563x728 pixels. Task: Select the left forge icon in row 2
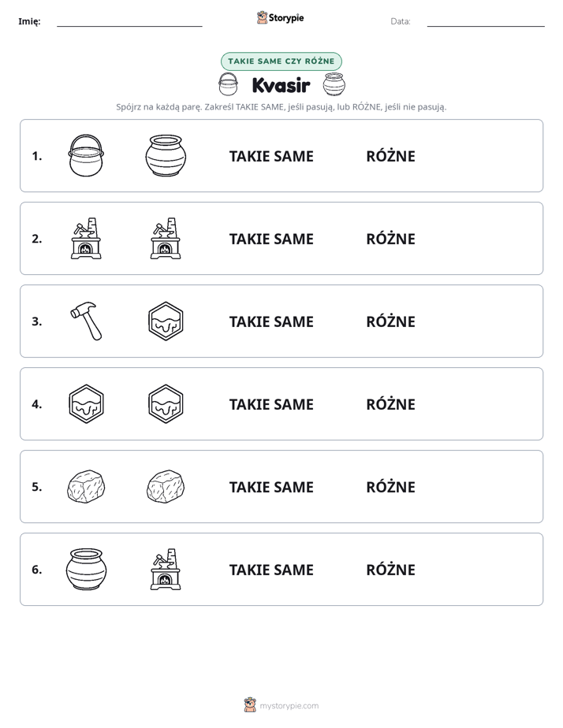86,238
